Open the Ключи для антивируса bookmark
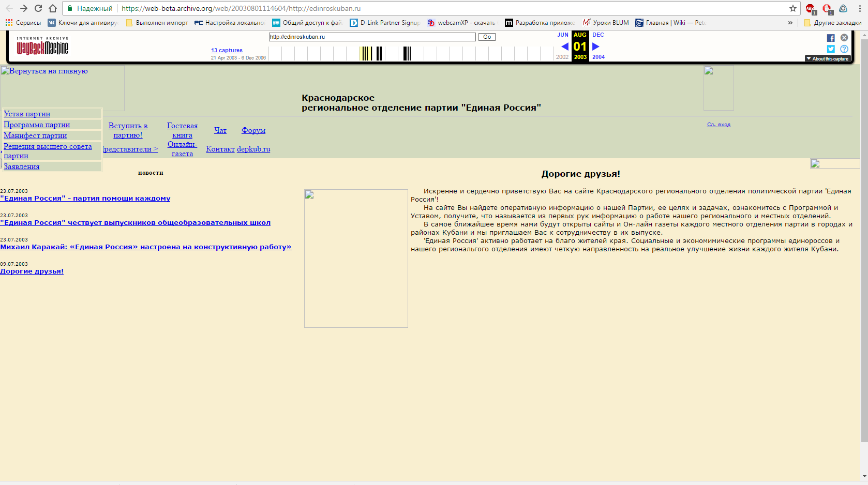The height and width of the screenshot is (485, 868). pyautogui.click(x=83, y=23)
